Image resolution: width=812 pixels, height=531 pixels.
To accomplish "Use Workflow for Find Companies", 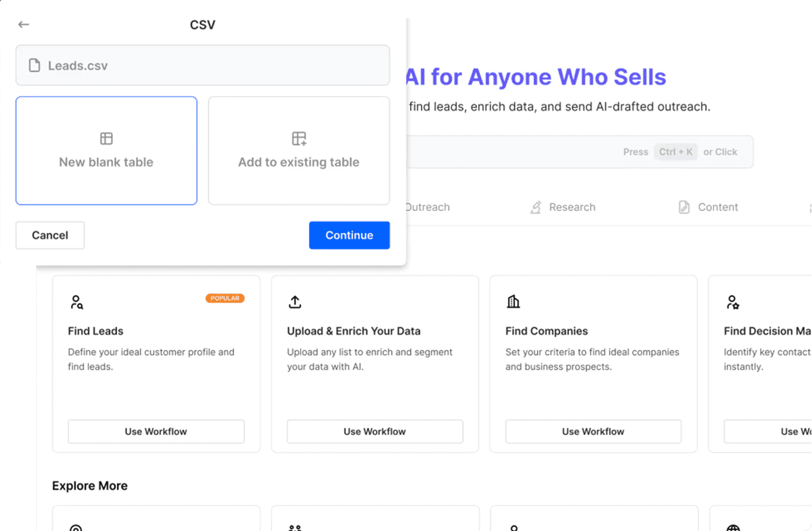I will point(594,431).
